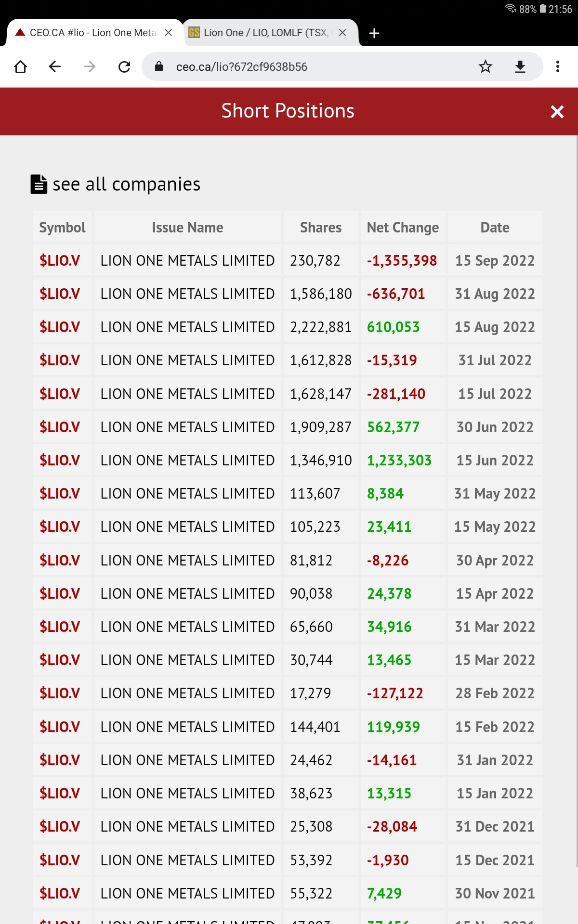578x924 pixels.
Task: Close the Short Positions panel
Action: pos(557,112)
